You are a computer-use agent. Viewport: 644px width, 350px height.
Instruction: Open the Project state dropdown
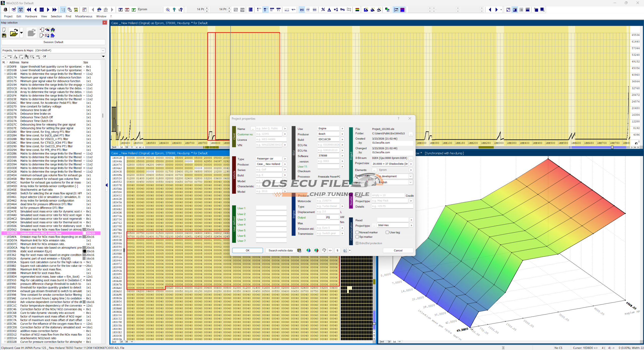pyautogui.click(x=410, y=176)
